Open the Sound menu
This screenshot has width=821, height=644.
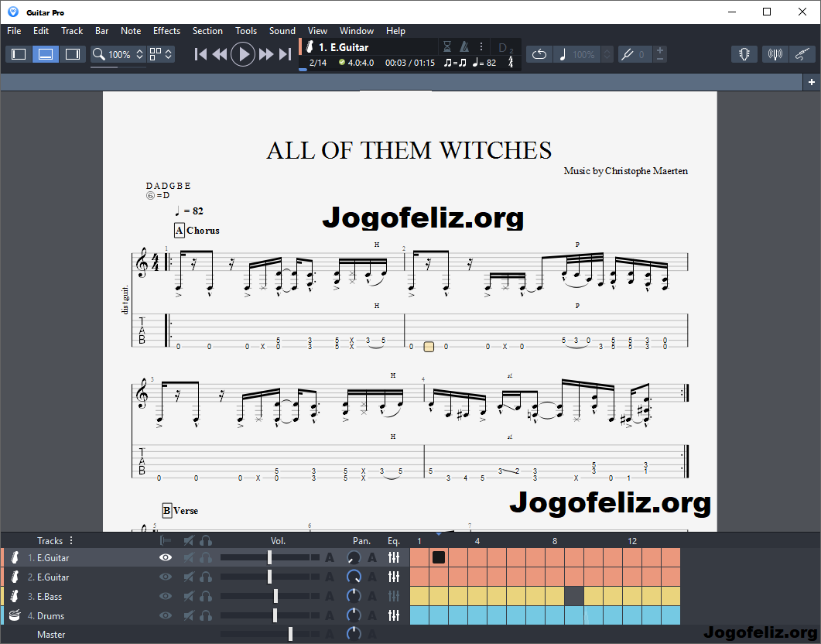coord(282,31)
